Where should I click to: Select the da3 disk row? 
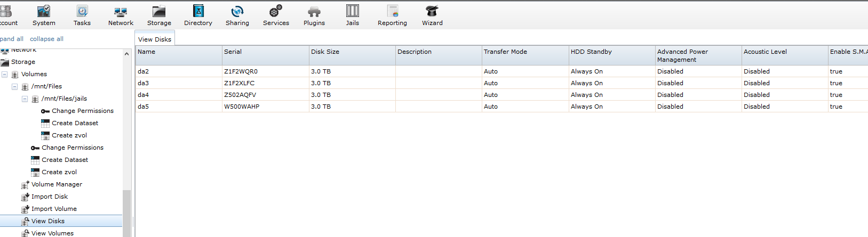(501, 83)
